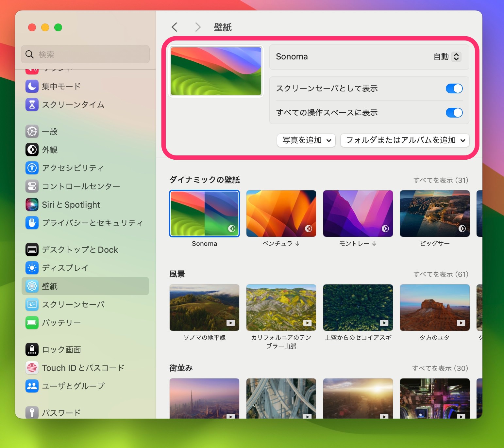504x448 pixels.
Task: Select the ベンチュラ wallpaper thumbnail
Action: [x=281, y=214]
